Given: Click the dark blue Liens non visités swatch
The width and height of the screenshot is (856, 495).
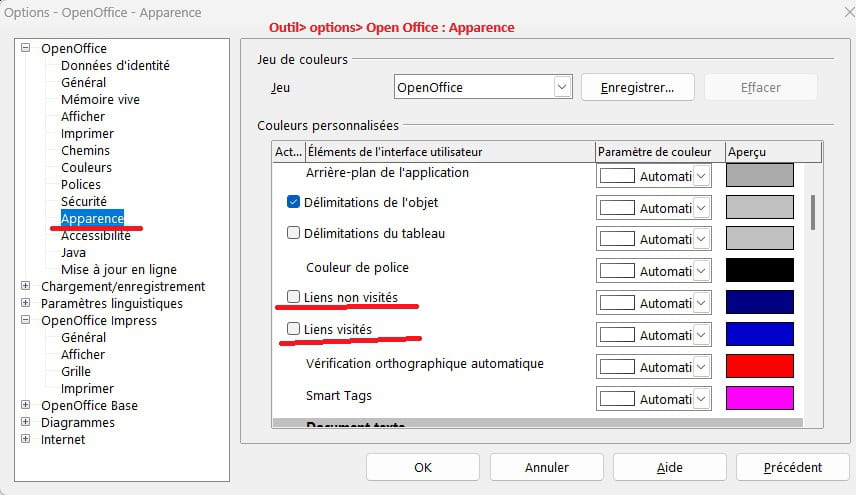Looking at the screenshot, I should click(x=759, y=302).
